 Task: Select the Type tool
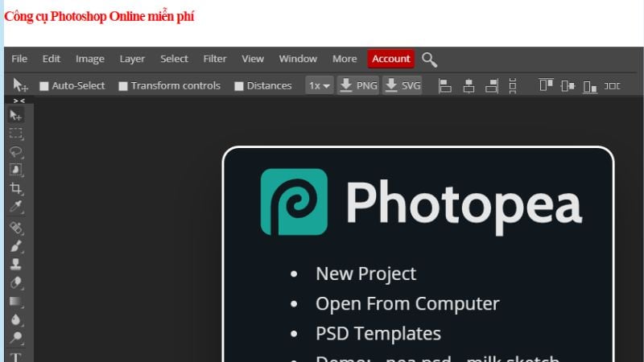(15, 356)
